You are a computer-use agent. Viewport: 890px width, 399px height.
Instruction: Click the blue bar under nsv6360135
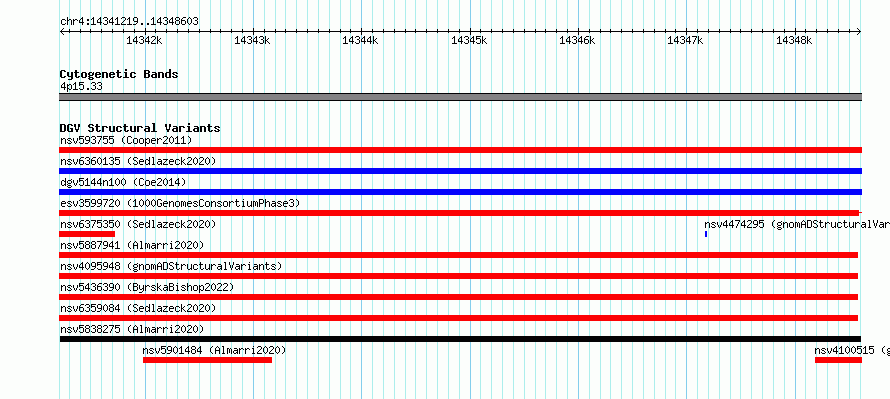460,171
